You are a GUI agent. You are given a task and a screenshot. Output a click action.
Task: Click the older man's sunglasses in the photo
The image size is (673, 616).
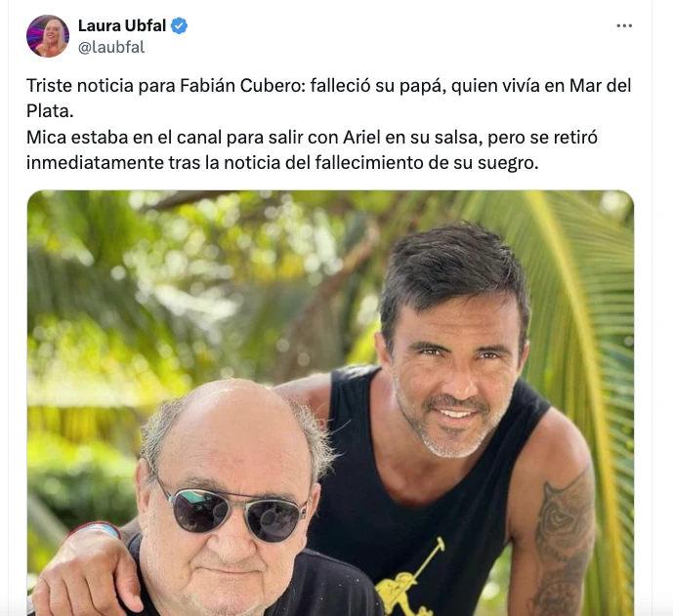click(x=231, y=510)
